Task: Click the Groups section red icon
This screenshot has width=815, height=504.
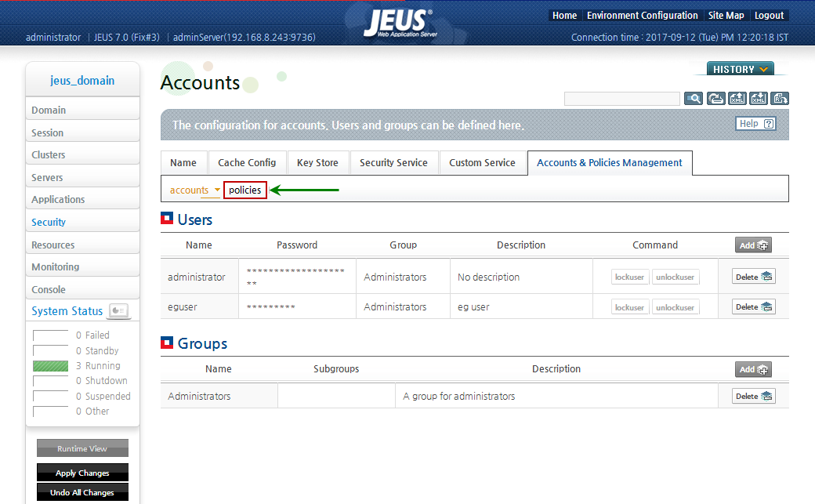Action: (x=167, y=343)
